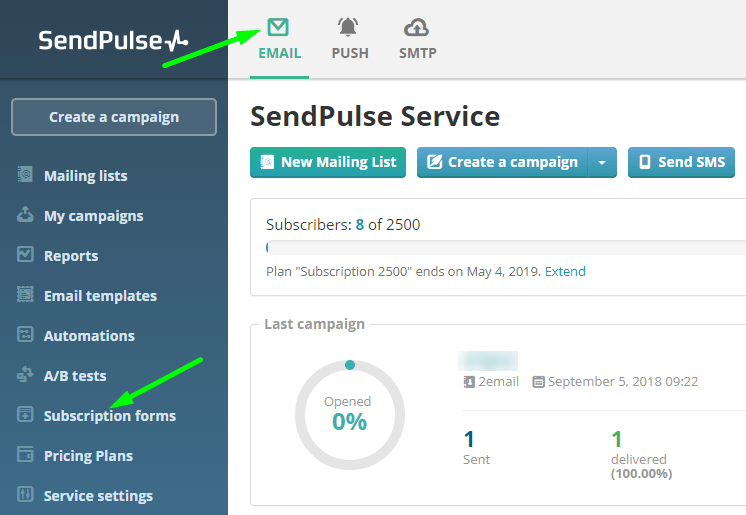
Task: Switch to the SMTP tab
Action: tap(417, 39)
